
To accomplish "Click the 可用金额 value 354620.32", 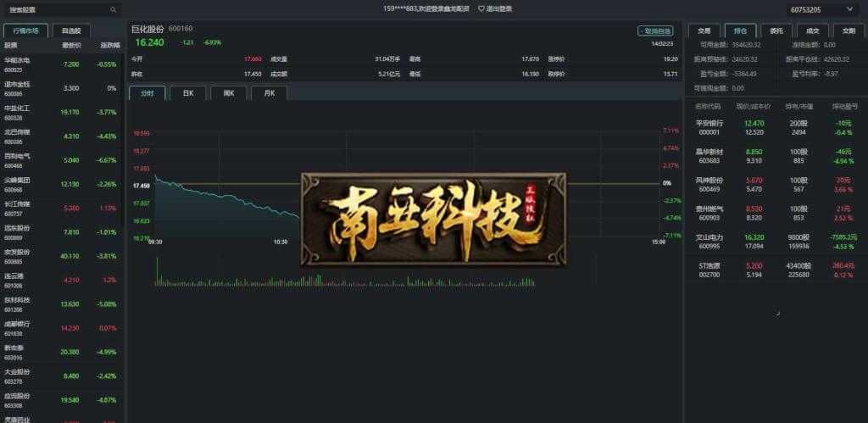I will 746,45.
